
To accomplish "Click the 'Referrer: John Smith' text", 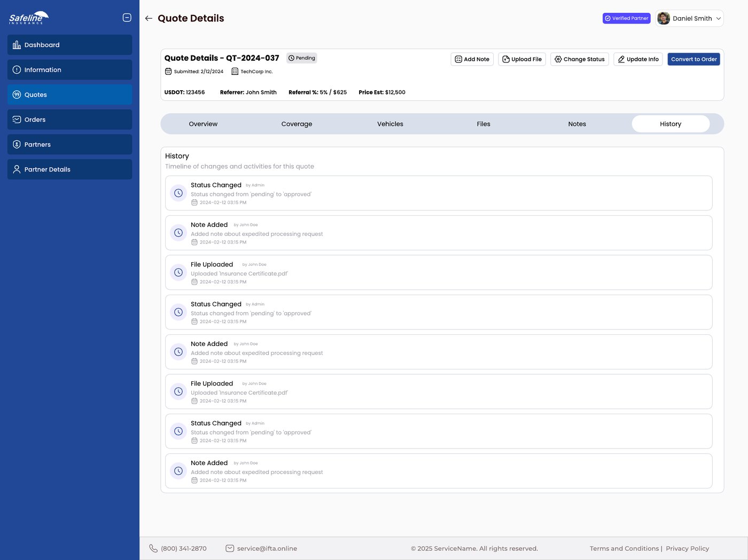I will point(248,92).
